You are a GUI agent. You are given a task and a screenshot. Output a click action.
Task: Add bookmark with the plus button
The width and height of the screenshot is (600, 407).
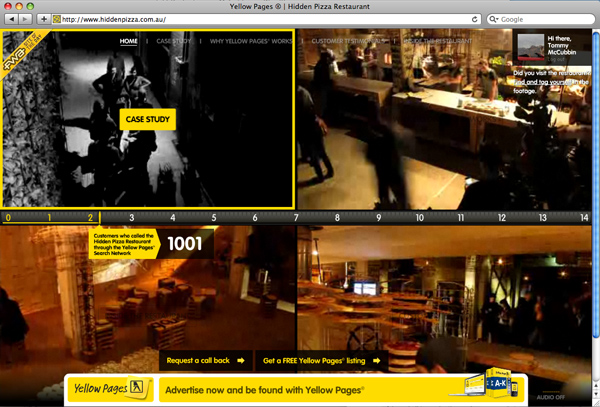pos(44,19)
